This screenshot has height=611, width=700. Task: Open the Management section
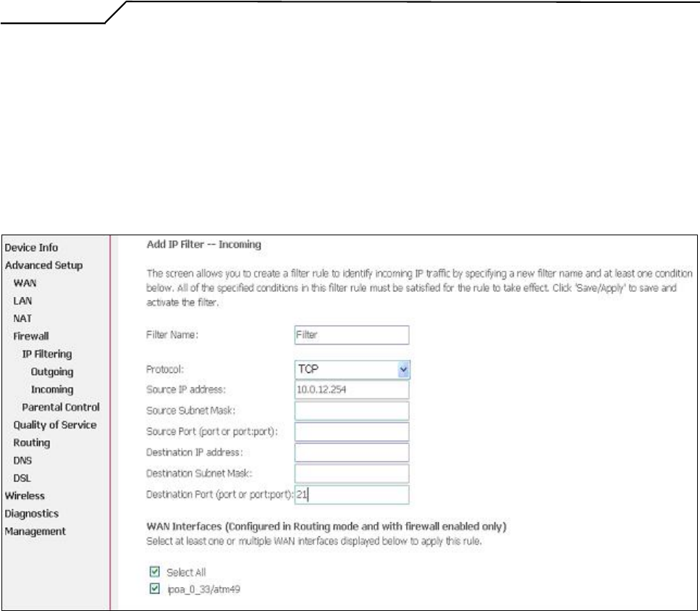35,531
